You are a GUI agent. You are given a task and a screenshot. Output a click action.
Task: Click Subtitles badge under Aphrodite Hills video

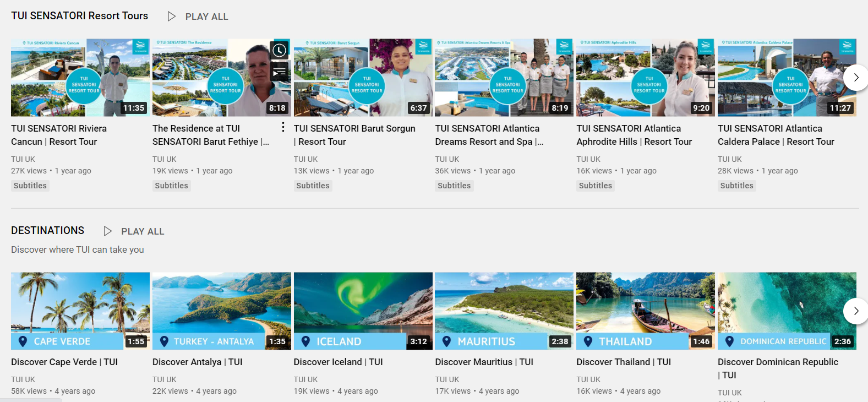pyautogui.click(x=596, y=186)
